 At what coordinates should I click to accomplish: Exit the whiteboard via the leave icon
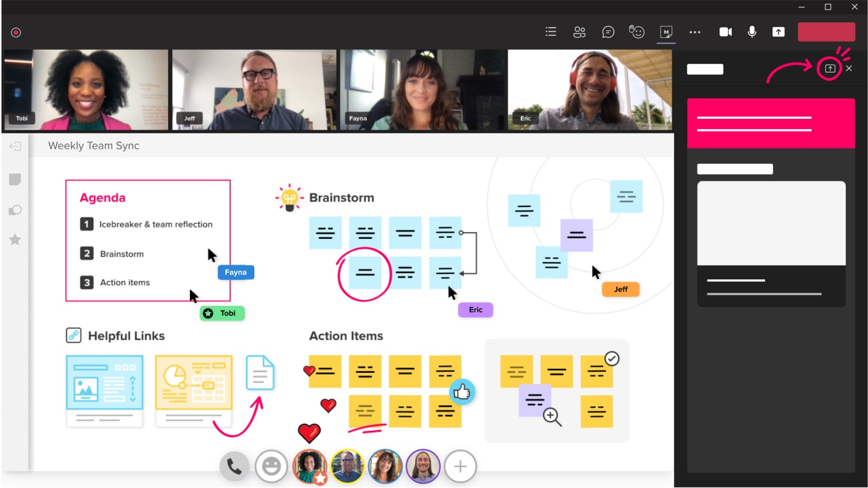coord(14,146)
